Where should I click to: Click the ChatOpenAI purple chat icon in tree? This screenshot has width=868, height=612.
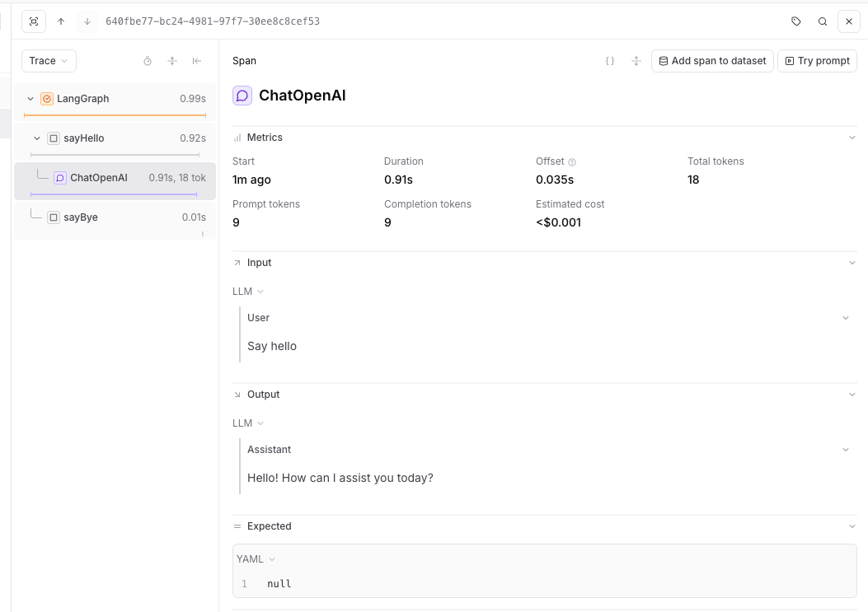(60, 178)
